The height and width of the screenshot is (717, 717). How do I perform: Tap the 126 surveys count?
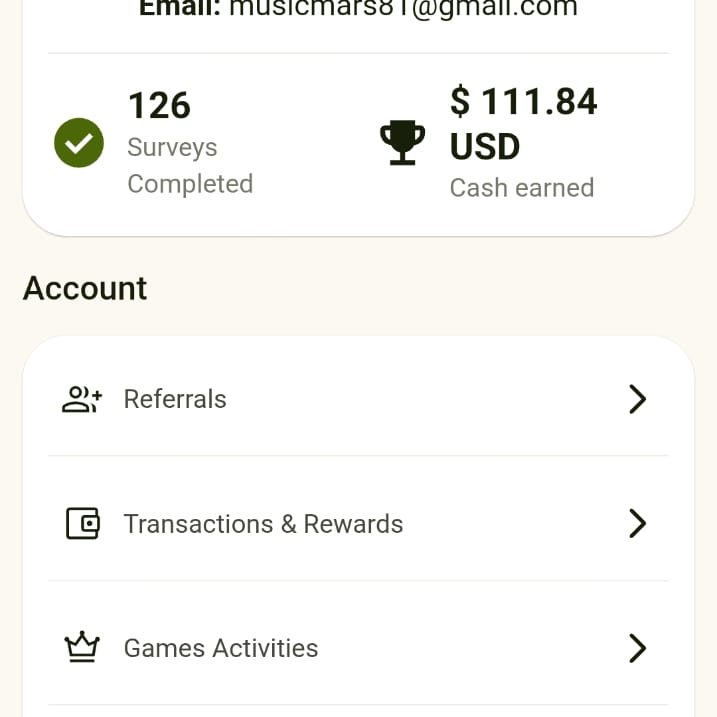click(159, 105)
